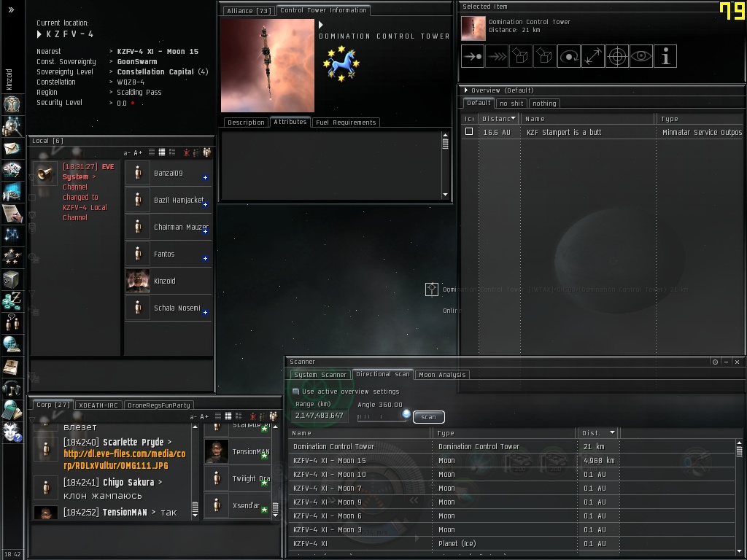Viewport: 747px width, 560px height.
Task: Sort overview by Distance column
Action: [499, 119]
